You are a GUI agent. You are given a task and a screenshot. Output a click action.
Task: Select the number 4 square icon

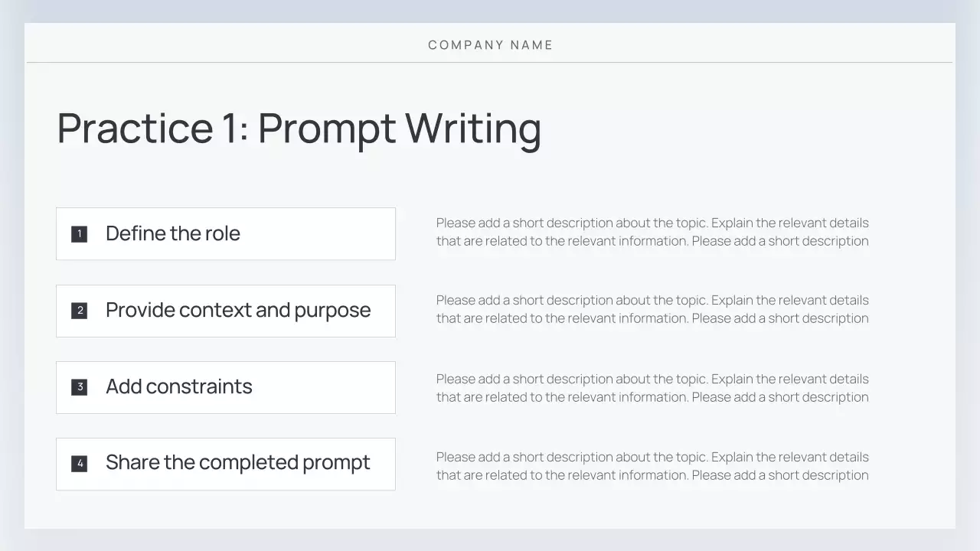[80, 464]
